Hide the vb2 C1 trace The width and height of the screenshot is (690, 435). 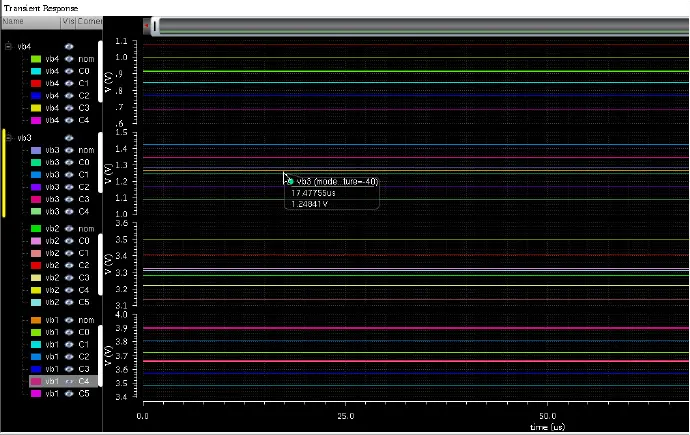69,253
